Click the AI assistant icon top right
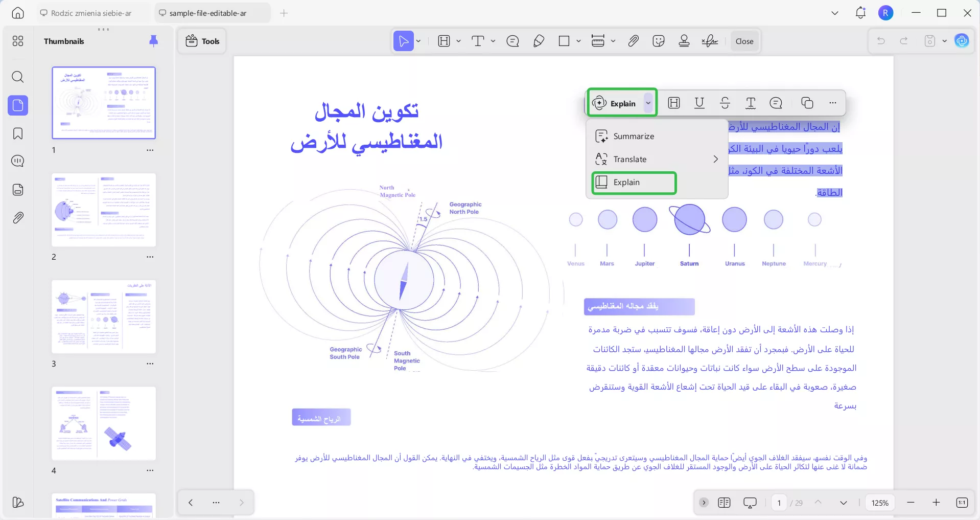 click(963, 41)
